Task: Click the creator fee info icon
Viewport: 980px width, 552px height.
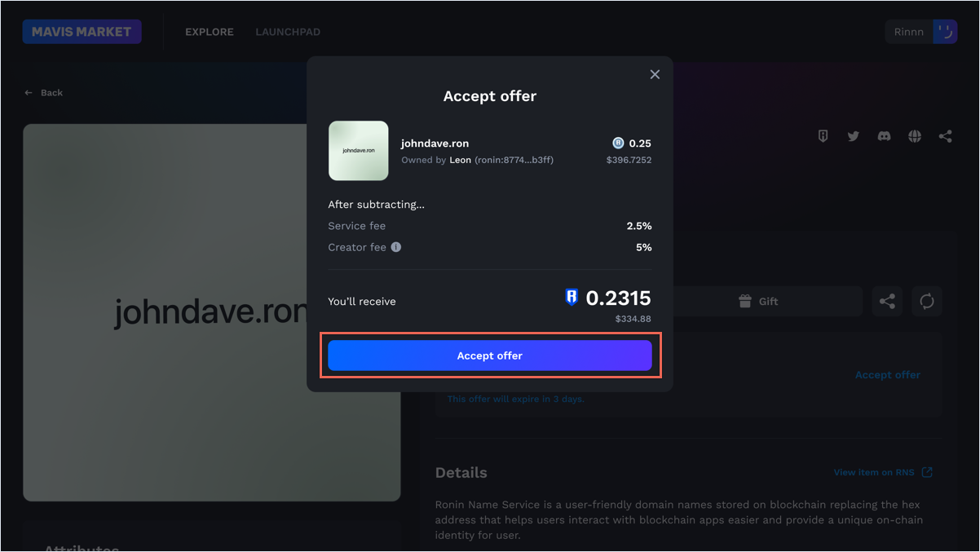Action: [x=396, y=247]
